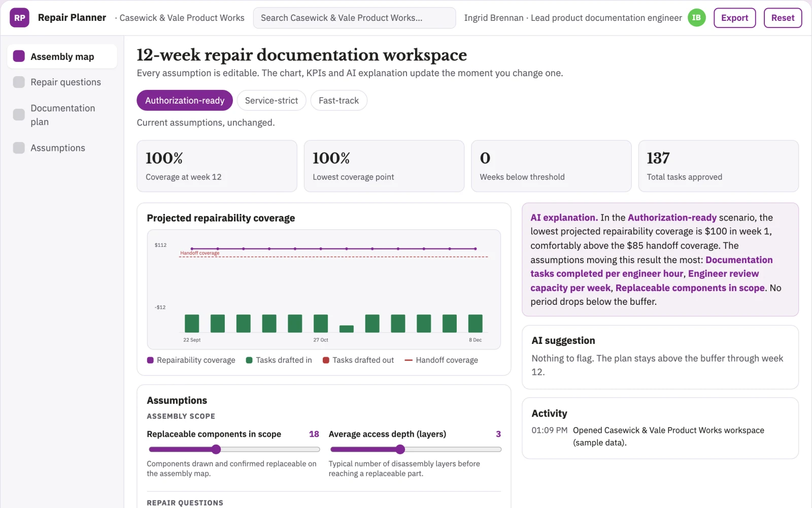Click the Projected repairability coverage title
The width and height of the screenshot is (812, 508).
pos(221,218)
